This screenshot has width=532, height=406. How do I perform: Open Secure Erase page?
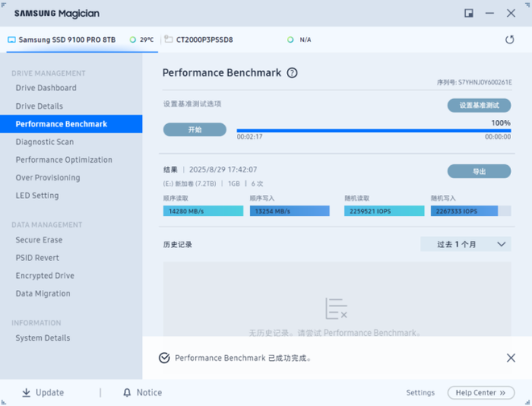pos(39,240)
